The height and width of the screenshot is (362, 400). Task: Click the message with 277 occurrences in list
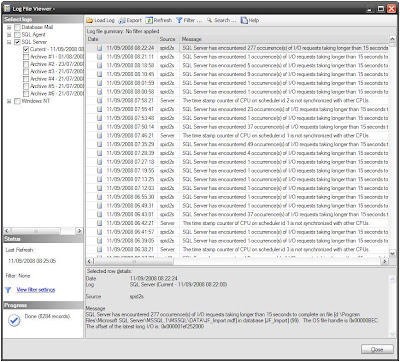tap(285, 48)
